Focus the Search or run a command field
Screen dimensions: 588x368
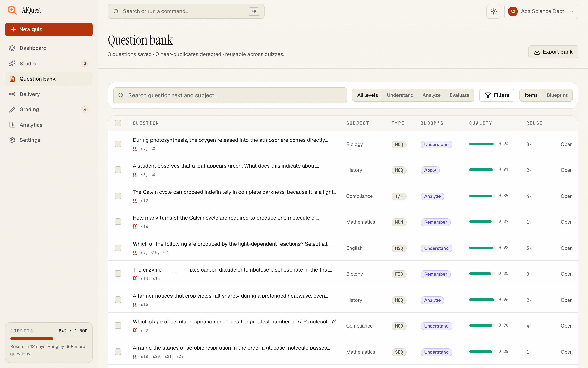(186, 11)
